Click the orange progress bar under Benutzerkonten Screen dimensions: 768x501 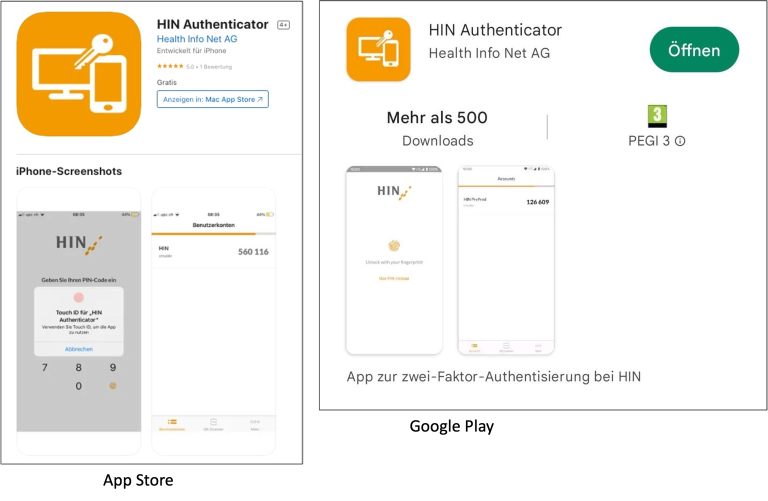204,234
